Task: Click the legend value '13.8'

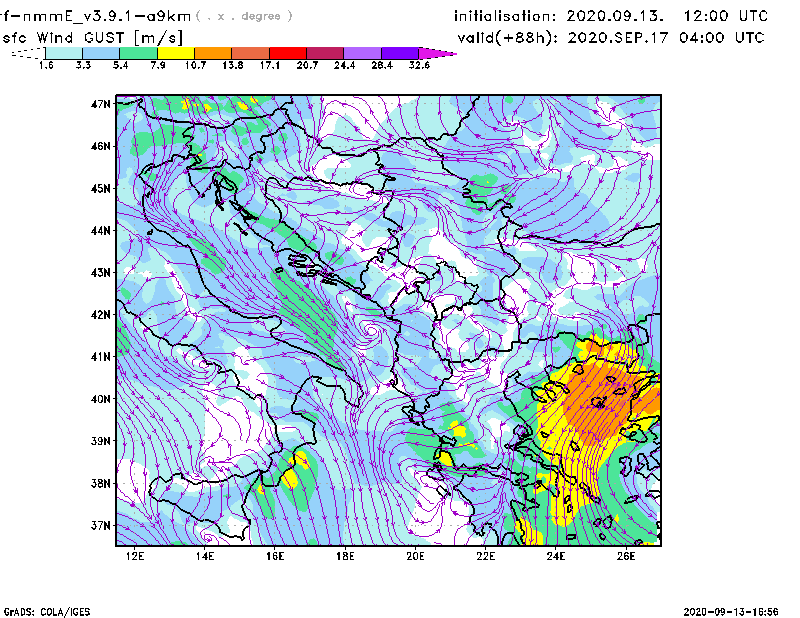Action: 232,65
